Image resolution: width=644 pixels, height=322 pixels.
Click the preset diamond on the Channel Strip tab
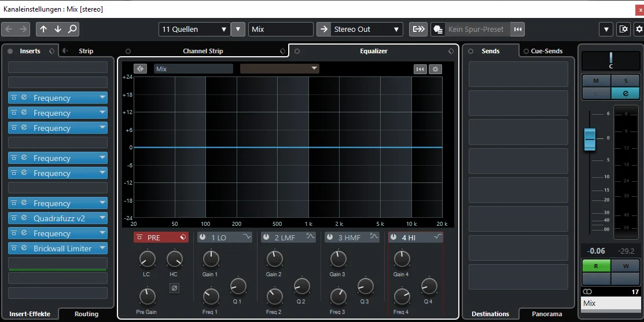[x=282, y=52]
